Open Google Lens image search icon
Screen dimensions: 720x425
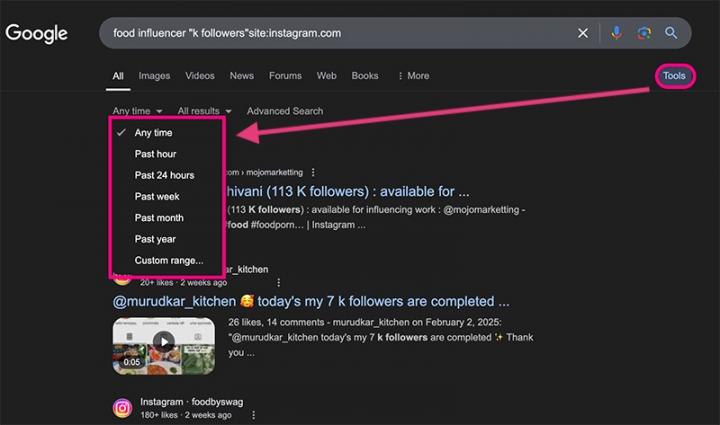(644, 33)
